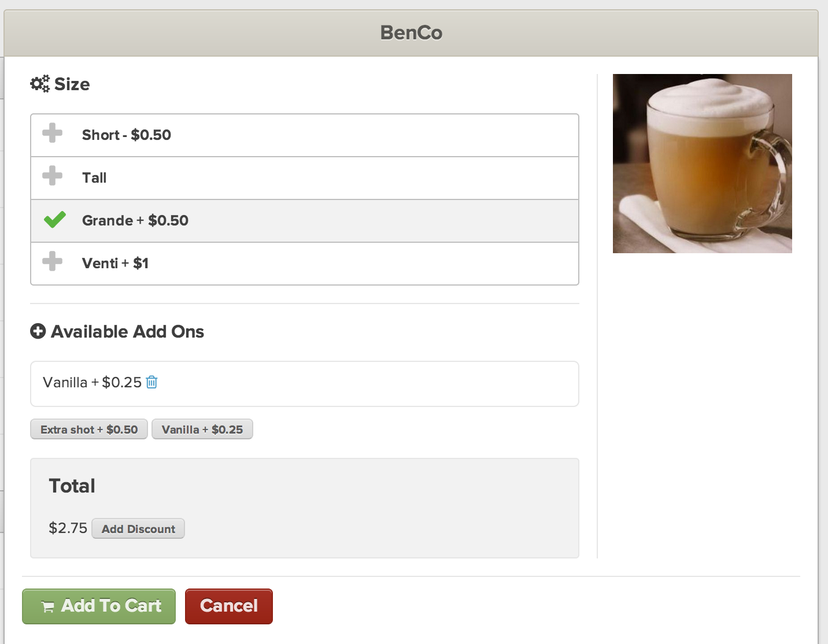Click the coffee drink photo
The width and height of the screenshot is (828, 644).
(702, 164)
